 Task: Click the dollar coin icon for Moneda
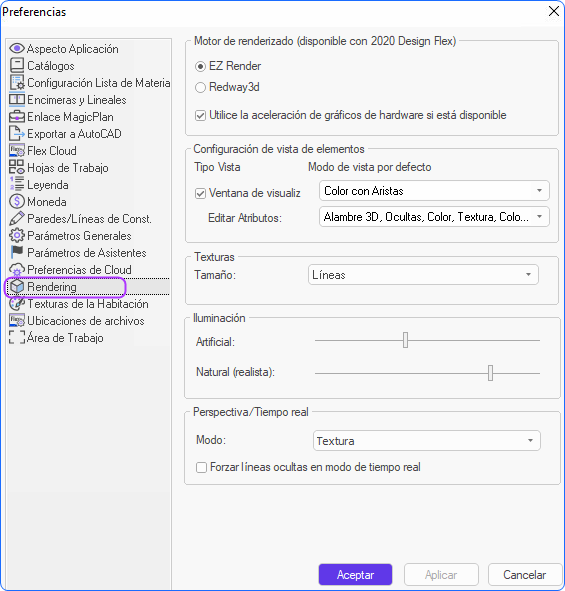[17, 201]
